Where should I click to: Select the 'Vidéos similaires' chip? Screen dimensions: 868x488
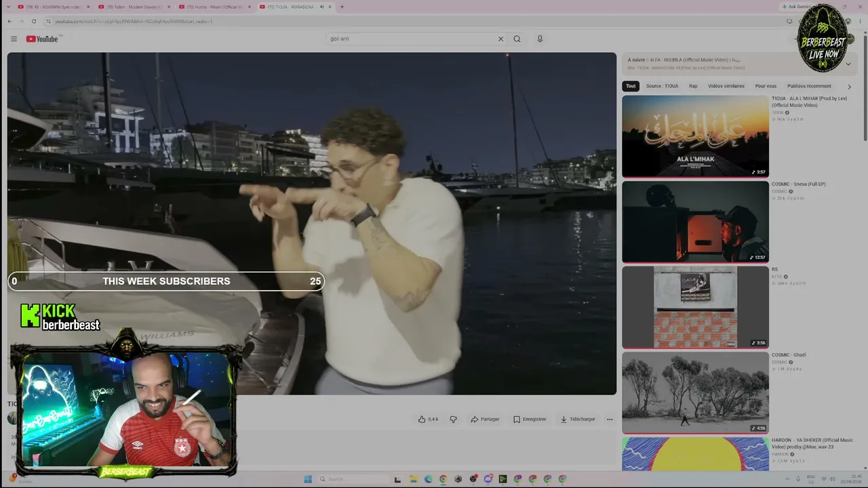tap(726, 86)
